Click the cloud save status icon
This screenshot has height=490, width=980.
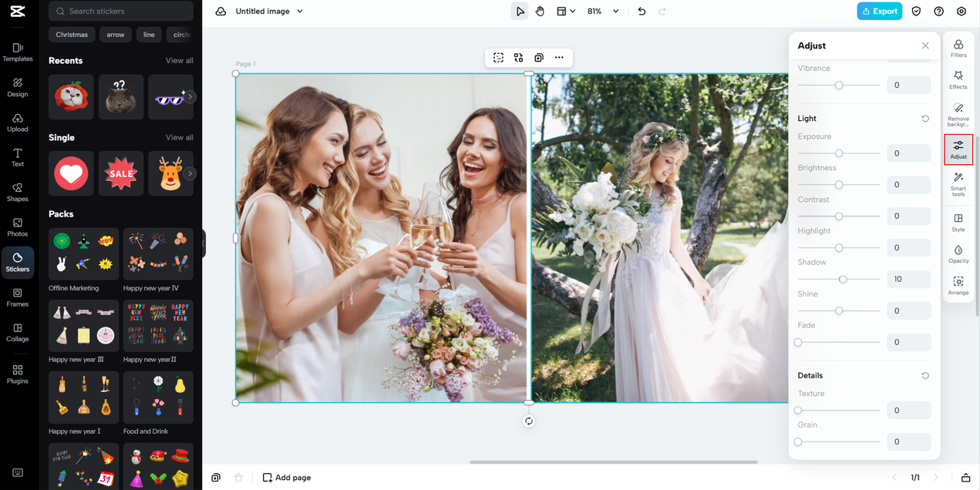tap(221, 12)
